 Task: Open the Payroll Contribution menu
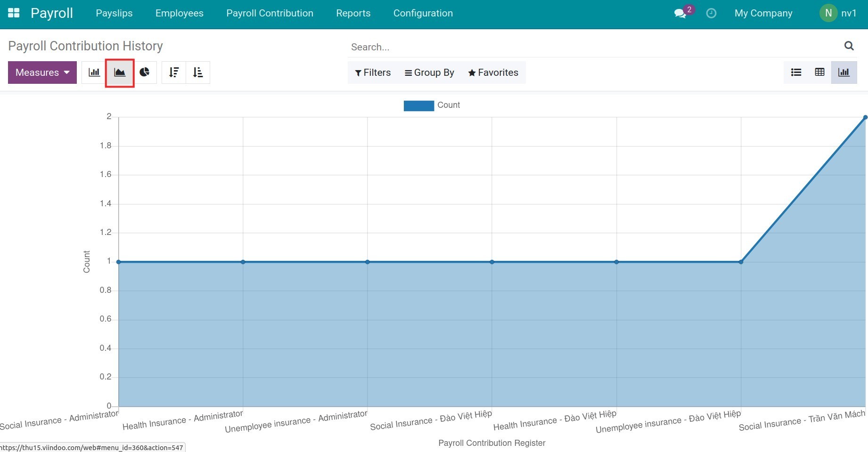pos(270,13)
